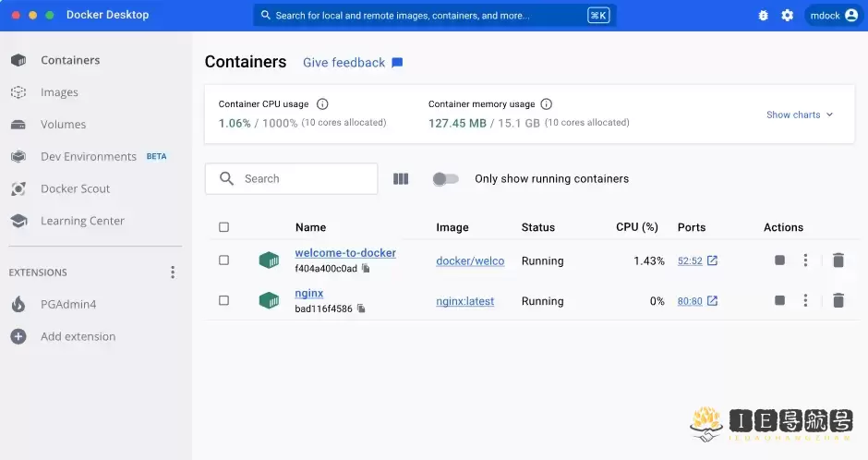Sort by the Name column header
The image size is (868, 460).
[310, 227]
